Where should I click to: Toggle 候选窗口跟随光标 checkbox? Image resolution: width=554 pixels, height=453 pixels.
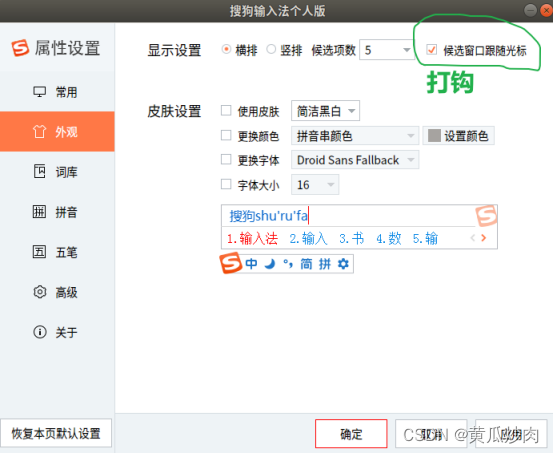431,49
